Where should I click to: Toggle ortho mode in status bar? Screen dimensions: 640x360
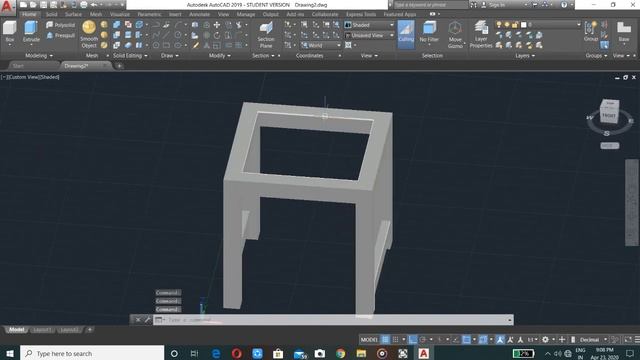(x=413, y=340)
